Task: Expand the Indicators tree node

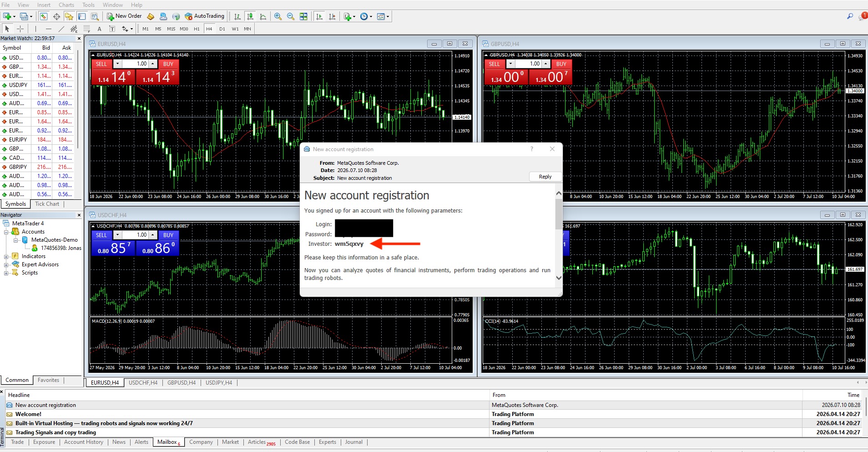Action: click(6, 256)
